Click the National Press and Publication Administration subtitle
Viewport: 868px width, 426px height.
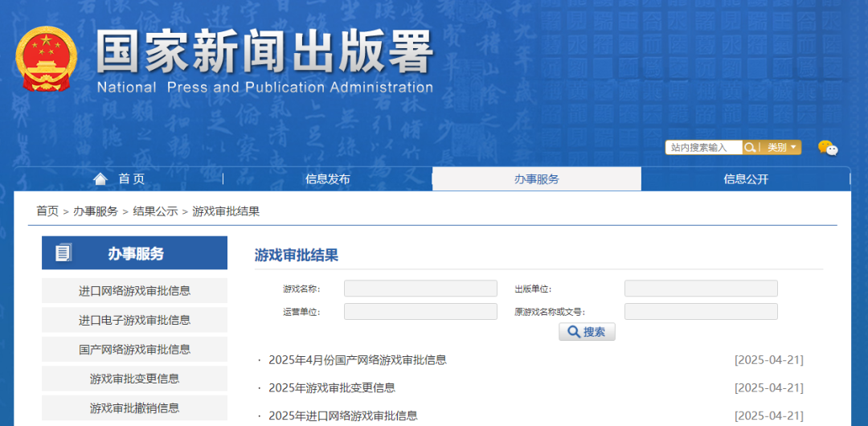tap(264, 88)
